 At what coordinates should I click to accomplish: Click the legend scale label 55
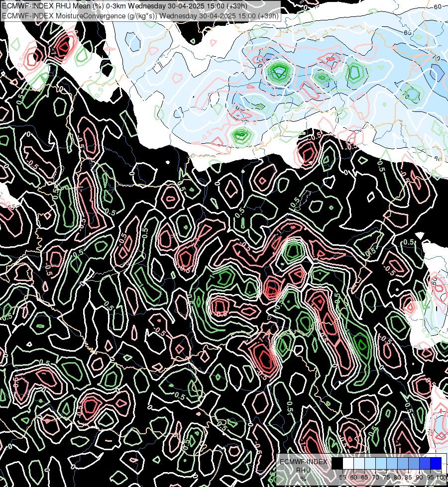342,478
